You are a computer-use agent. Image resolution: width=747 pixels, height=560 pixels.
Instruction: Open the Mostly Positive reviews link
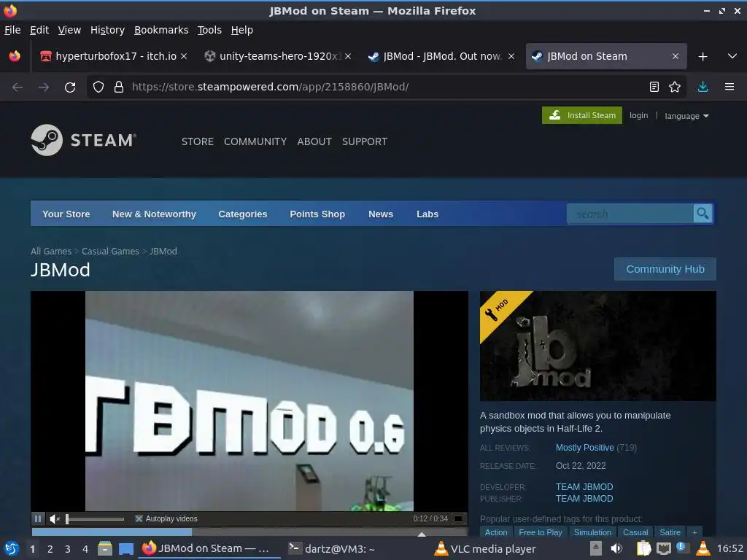584,448
